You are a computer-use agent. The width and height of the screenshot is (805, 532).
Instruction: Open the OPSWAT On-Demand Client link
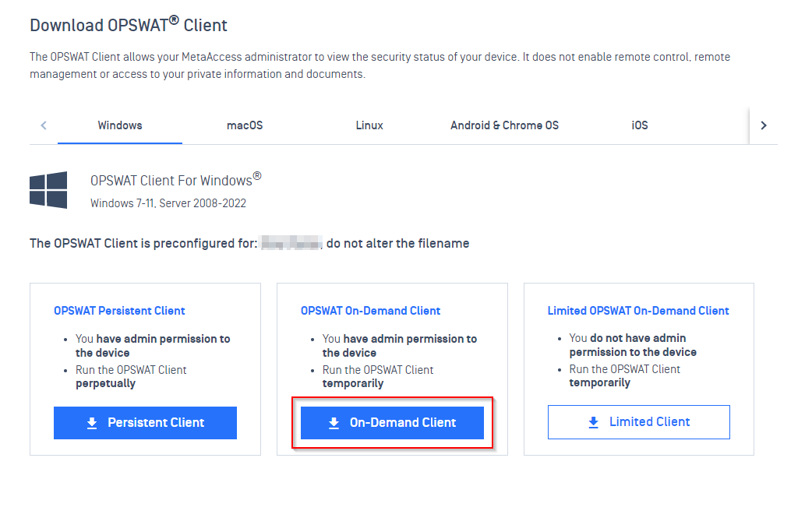click(x=371, y=311)
